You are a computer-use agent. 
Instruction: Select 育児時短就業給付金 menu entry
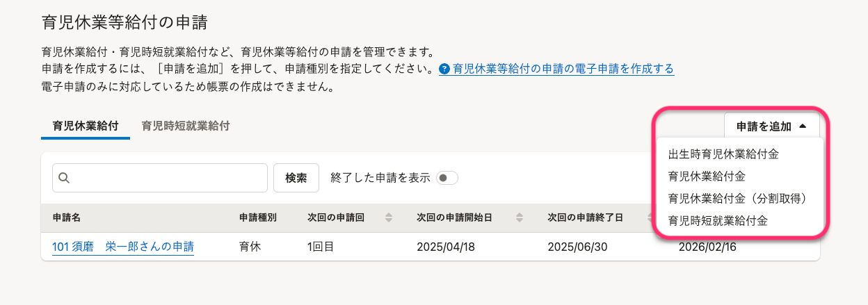pyautogui.click(x=718, y=221)
